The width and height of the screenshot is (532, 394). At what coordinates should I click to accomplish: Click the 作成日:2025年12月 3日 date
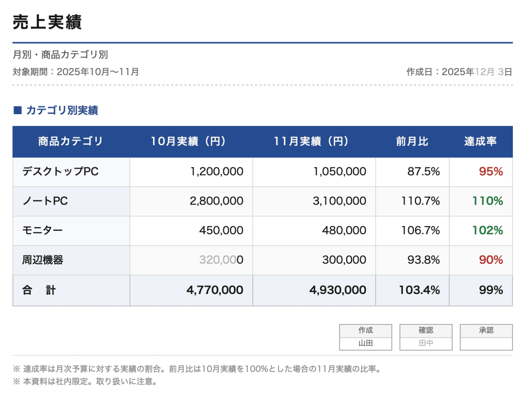(x=459, y=72)
